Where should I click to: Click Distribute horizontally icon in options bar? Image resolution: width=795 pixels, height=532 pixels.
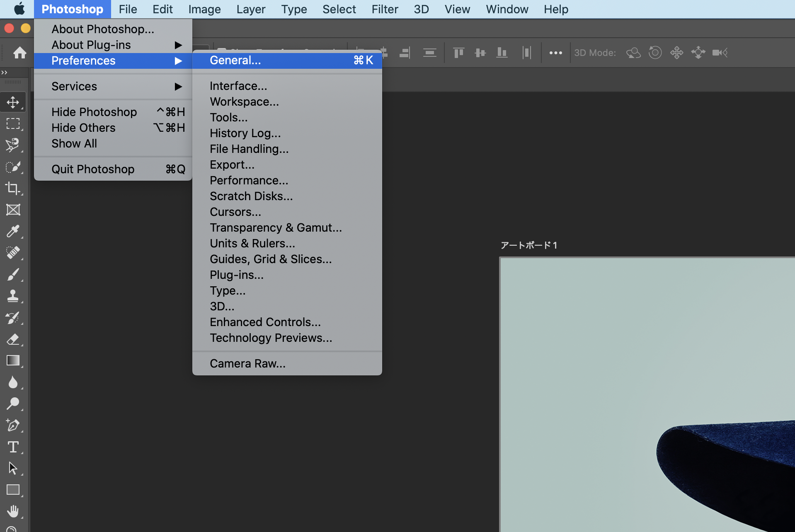tap(526, 53)
